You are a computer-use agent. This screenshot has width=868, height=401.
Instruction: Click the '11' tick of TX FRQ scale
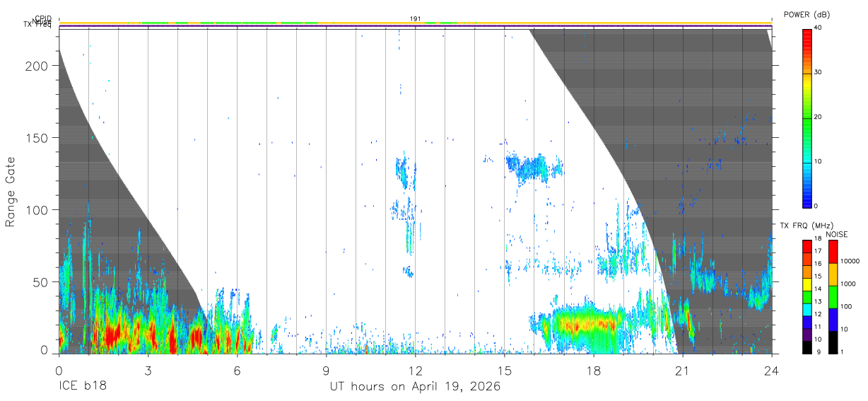[819, 327]
